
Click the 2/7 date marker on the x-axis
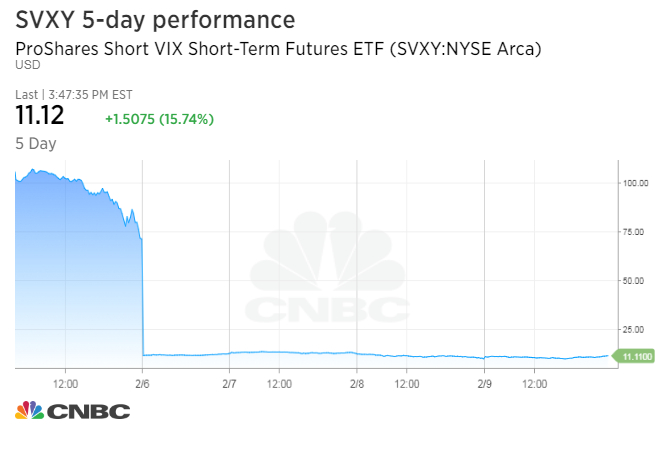(x=229, y=382)
